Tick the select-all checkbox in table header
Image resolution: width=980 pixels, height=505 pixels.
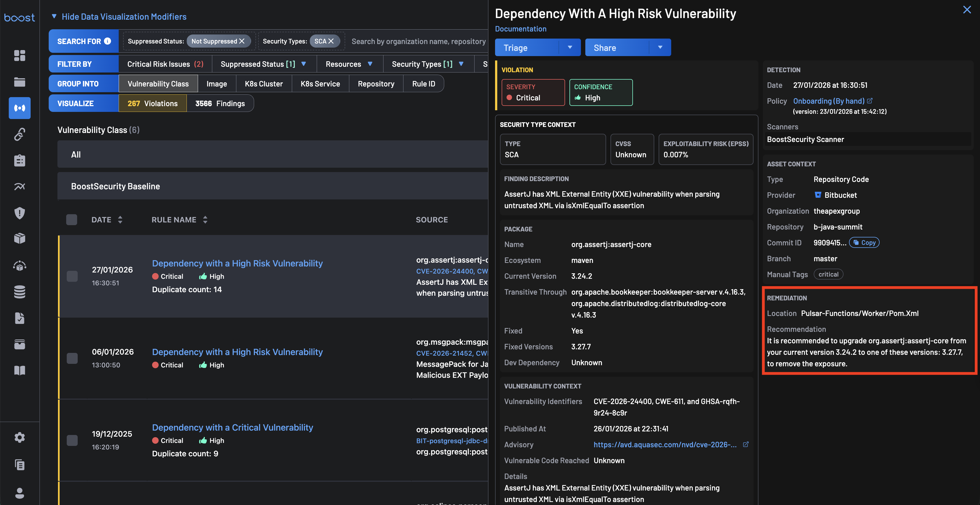click(x=71, y=220)
